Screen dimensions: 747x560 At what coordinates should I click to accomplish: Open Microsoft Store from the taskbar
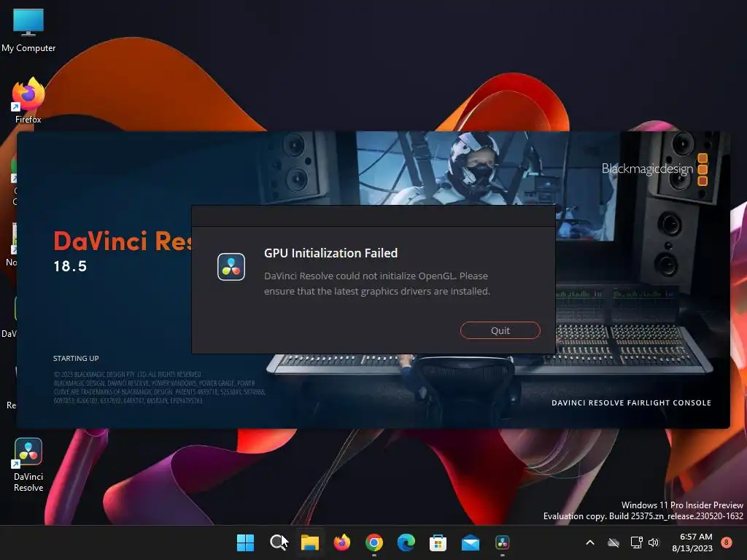438,542
